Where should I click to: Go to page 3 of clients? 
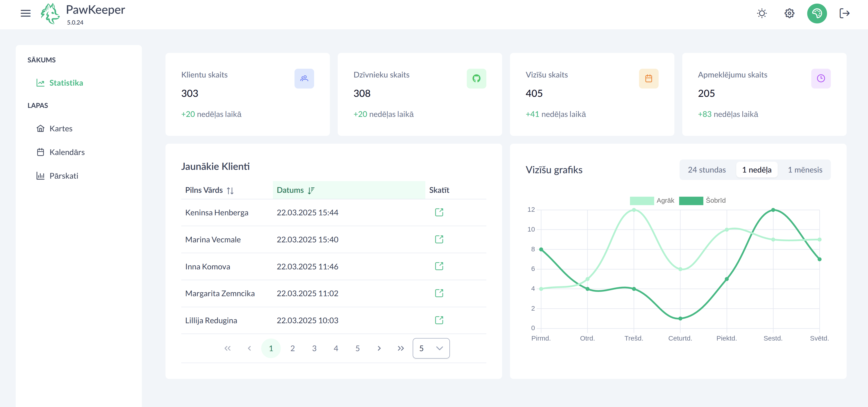pos(314,348)
